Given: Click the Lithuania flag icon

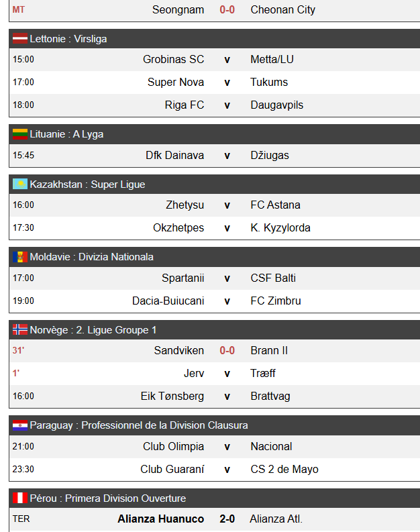Looking at the screenshot, I should (x=19, y=134).
